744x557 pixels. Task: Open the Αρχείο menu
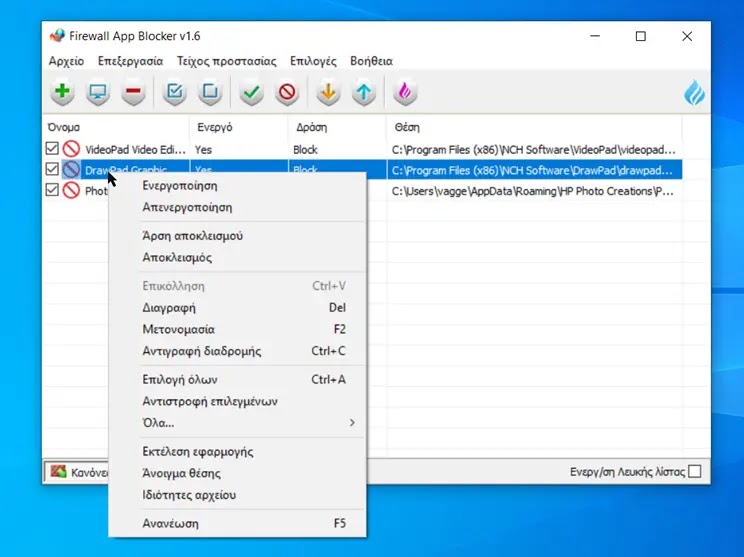[66, 61]
